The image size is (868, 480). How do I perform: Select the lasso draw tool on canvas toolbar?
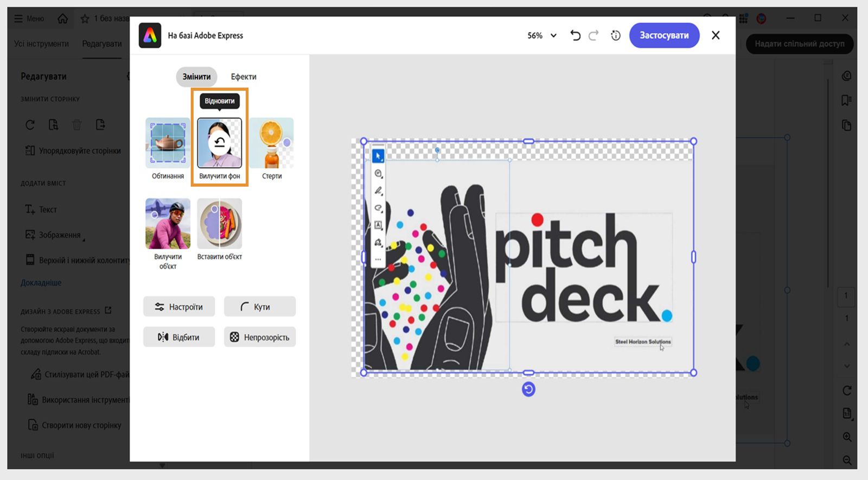[x=378, y=208]
